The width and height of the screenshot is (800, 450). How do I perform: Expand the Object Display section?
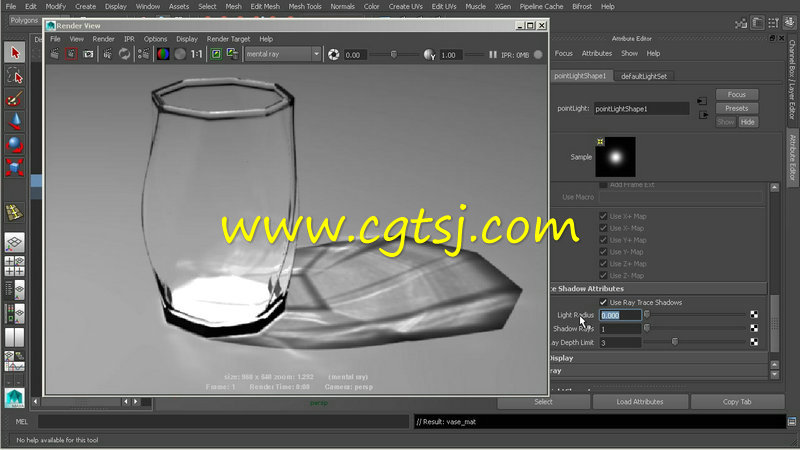(x=658, y=358)
